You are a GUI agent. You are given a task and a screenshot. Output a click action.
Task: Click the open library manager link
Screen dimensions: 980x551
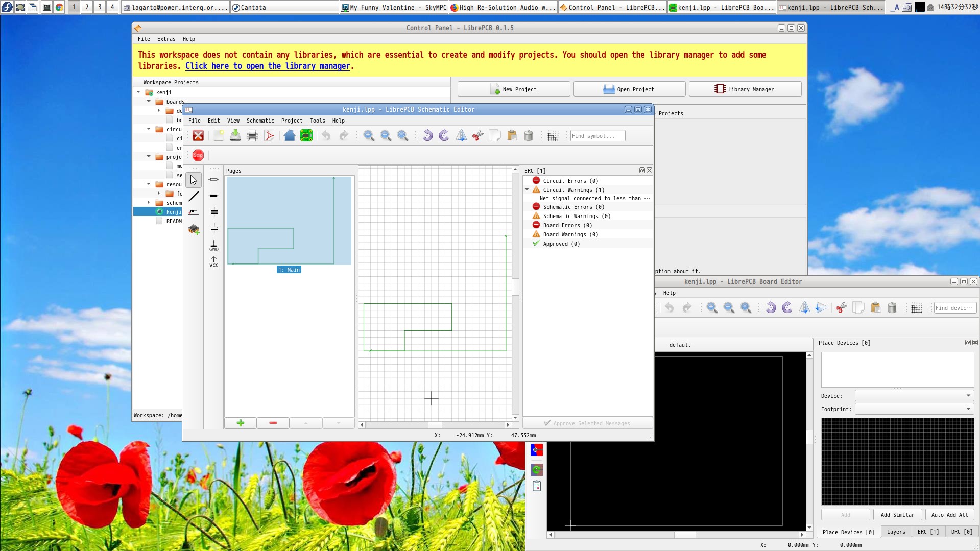point(268,66)
